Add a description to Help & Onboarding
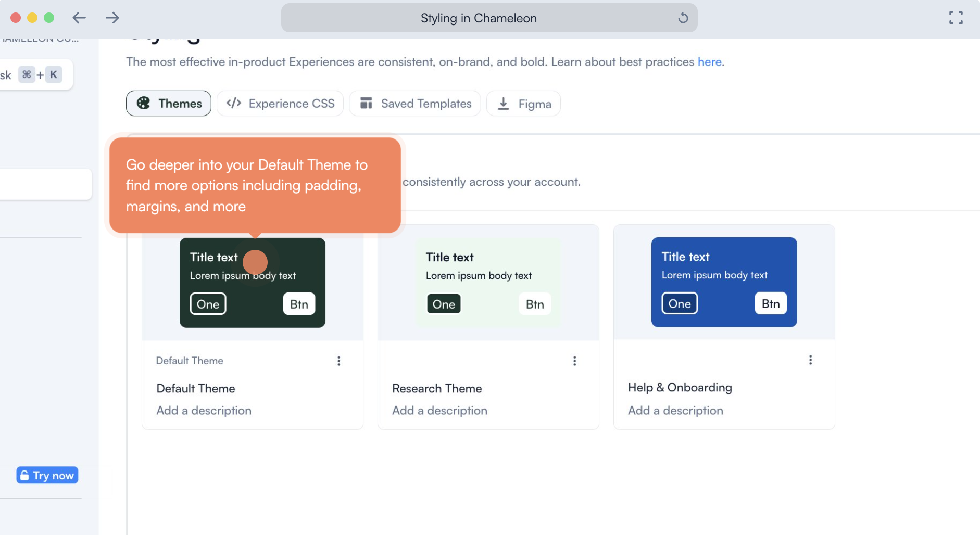Viewport: 980px width, 535px height. point(676,411)
